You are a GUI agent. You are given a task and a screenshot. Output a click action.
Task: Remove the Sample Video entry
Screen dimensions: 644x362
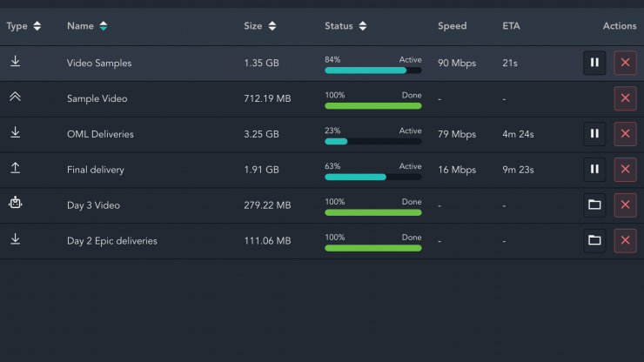[625, 98]
